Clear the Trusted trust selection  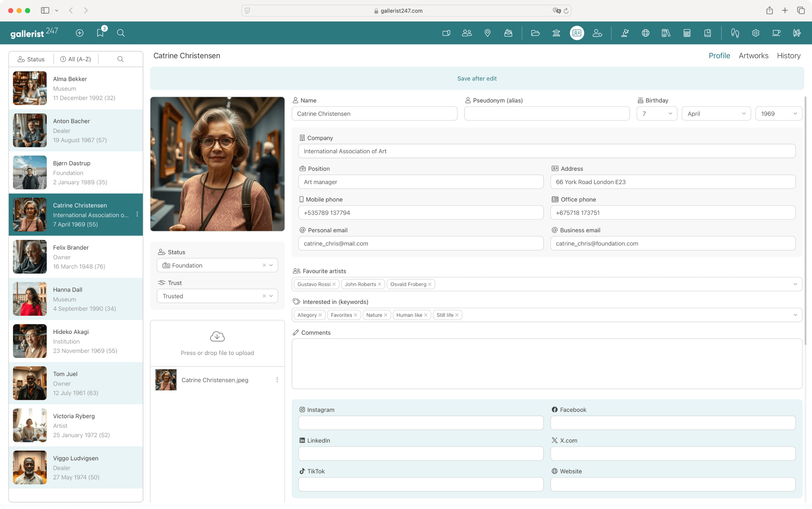(x=264, y=296)
